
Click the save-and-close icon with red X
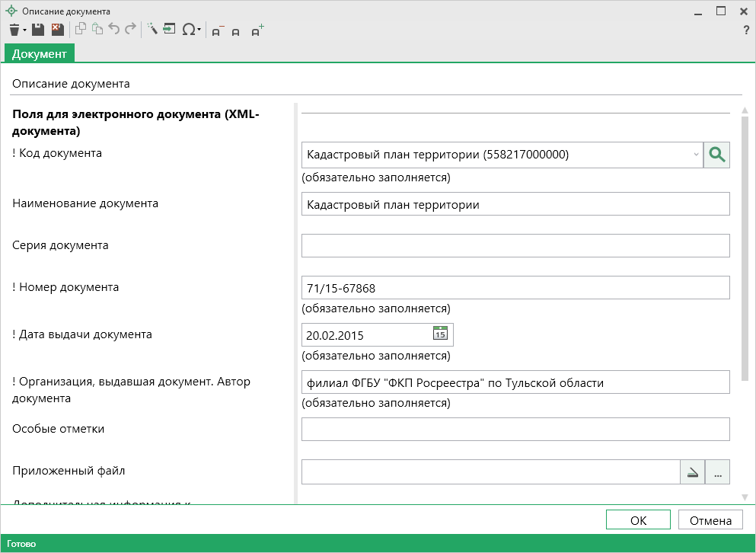click(57, 30)
